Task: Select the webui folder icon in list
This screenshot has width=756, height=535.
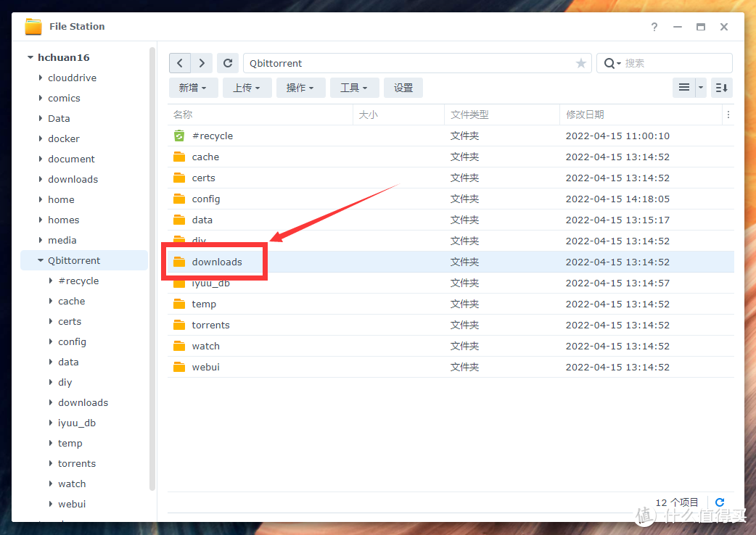Action: point(179,367)
